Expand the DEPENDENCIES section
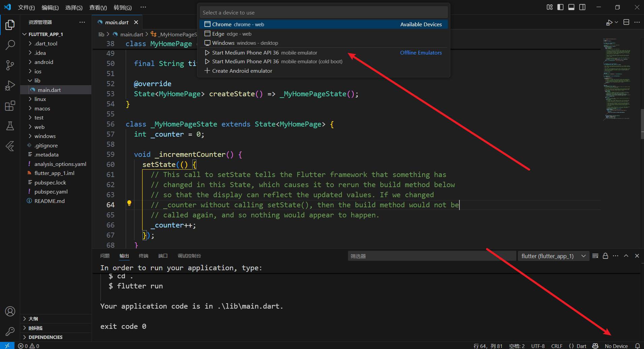644x349 pixels. click(45, 337)
